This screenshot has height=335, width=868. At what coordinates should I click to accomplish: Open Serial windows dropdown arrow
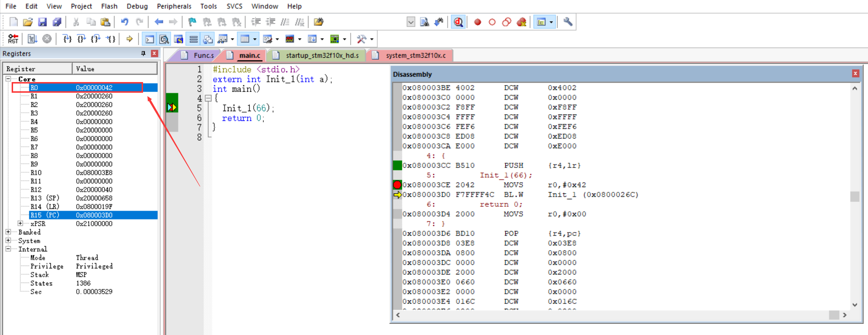(277, 39)
